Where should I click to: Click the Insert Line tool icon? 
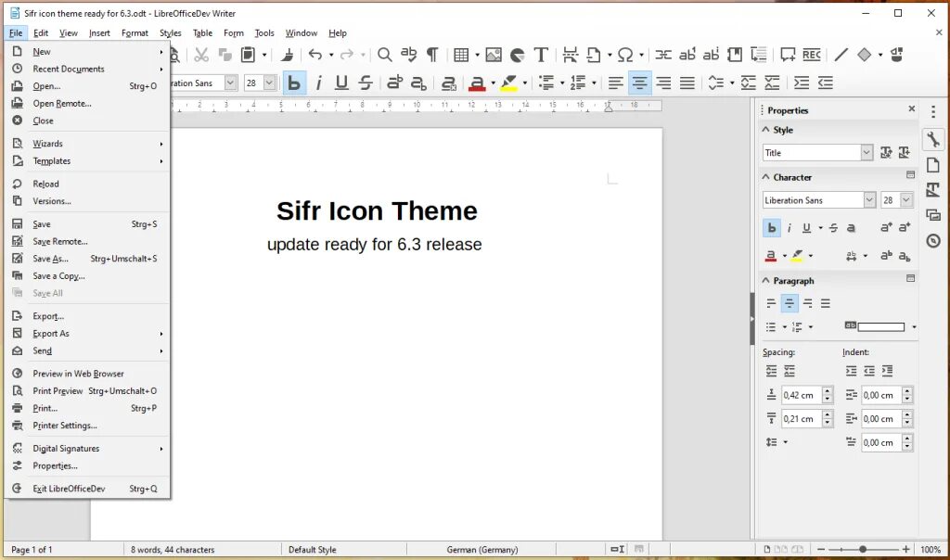coord(841,55)
